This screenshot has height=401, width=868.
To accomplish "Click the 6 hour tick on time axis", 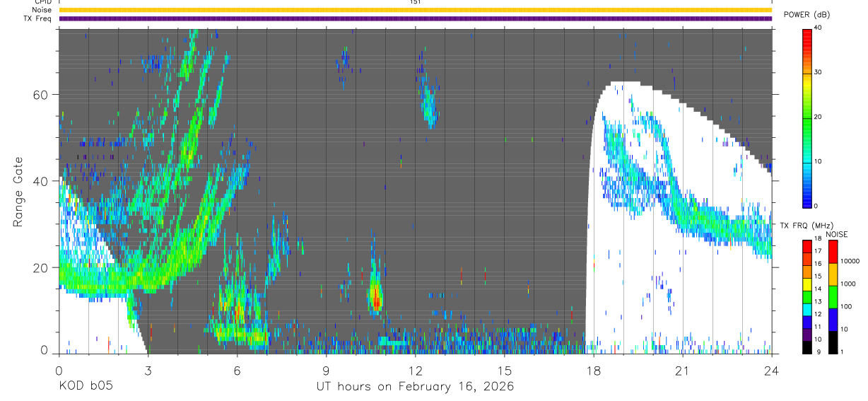I will click(x=237, y=370).
